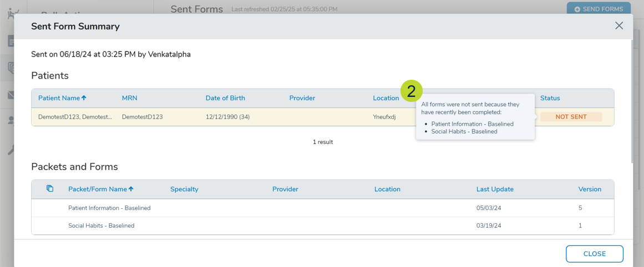Click the SEND FORMS button

599,9
